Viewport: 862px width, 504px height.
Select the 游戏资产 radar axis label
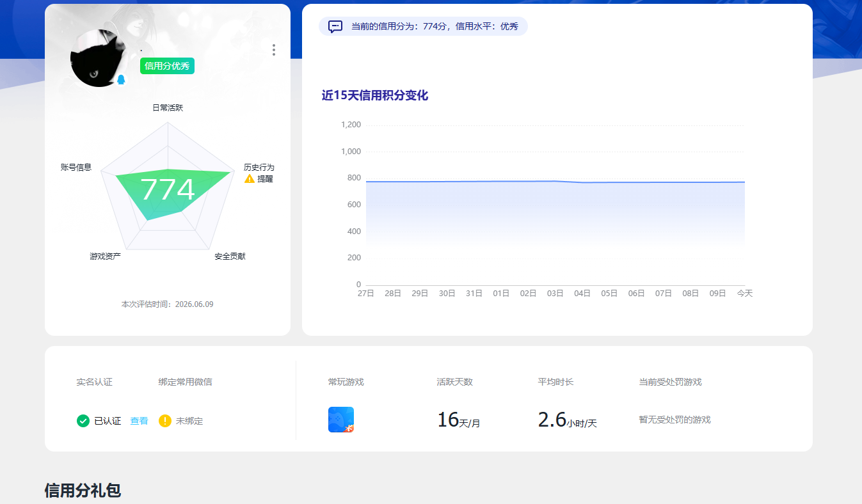[x=105, y=256]
